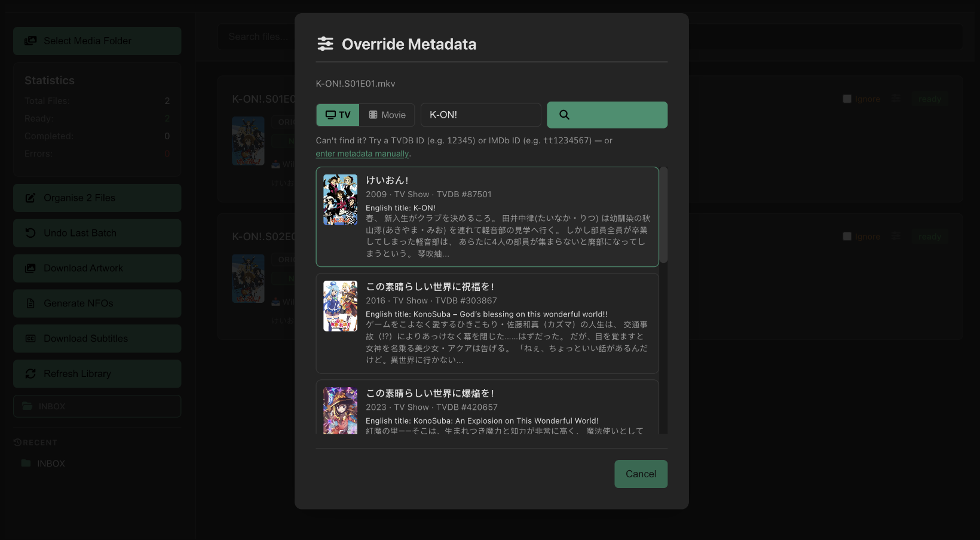The height and width of the screenshot is (540, 980).
Task: Choose the 2023 TVDB #420657 result
Action: pos(487,407)
